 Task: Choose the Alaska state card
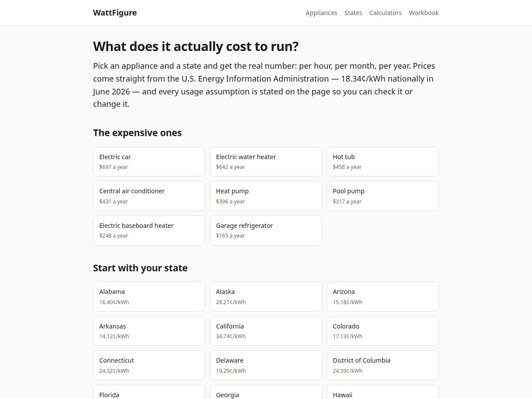point(266,297)
